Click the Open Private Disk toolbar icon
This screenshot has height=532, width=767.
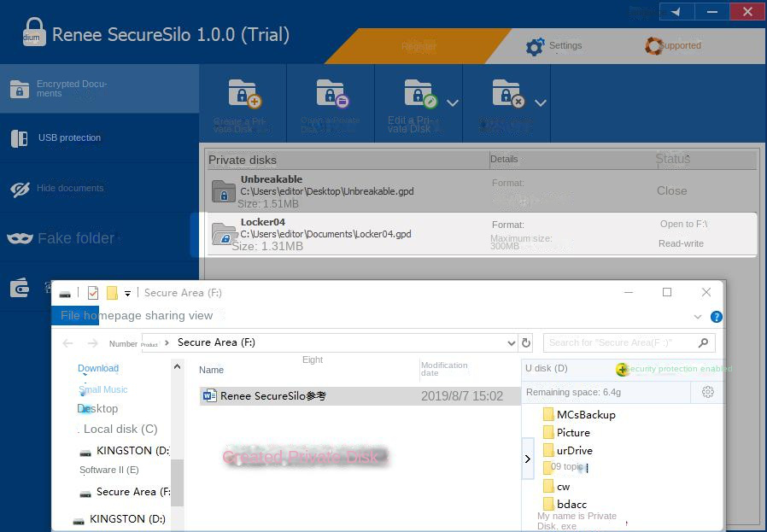click(x=331, y=93)
